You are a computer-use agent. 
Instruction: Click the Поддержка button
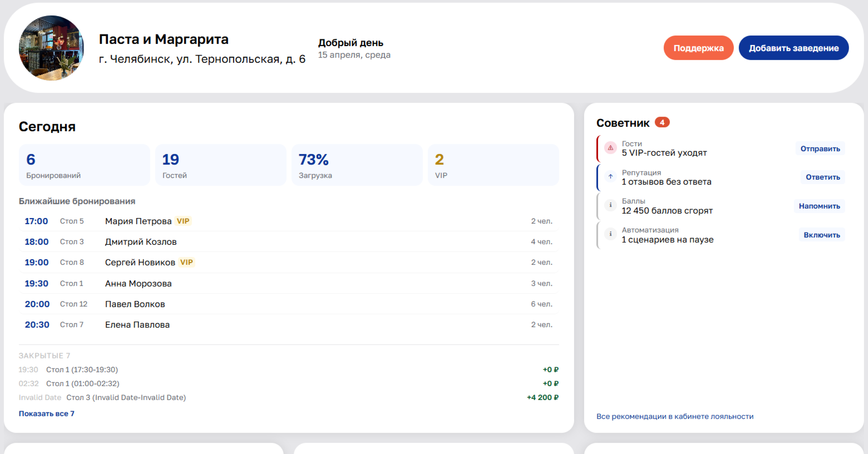(699, 48)
